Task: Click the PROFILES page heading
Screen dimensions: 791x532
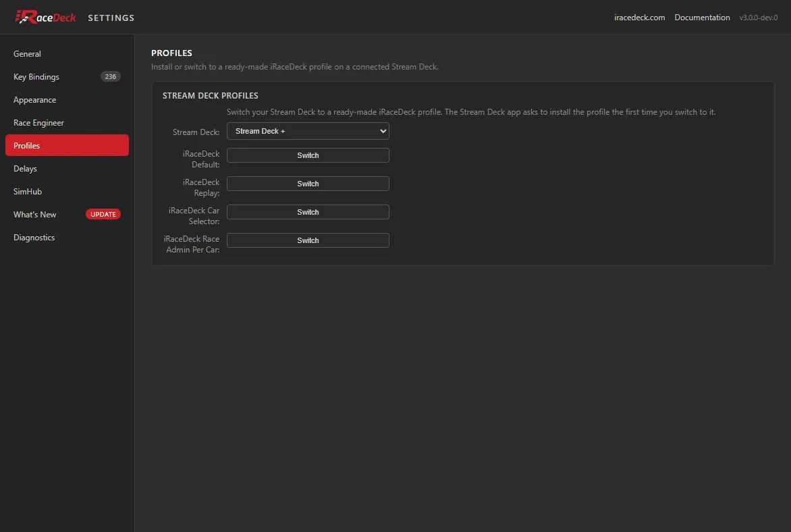Action: (x=171, y=53)
